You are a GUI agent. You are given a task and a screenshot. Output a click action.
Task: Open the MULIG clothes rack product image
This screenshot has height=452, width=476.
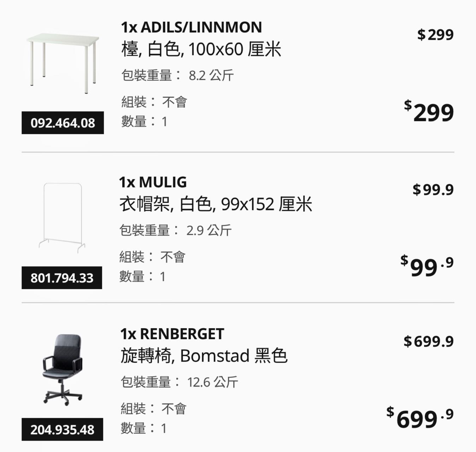pos(62,218)
